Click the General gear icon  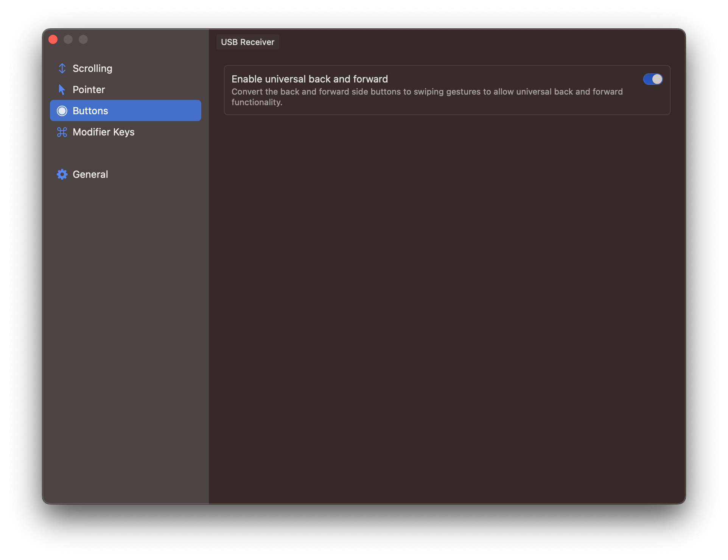62,174
